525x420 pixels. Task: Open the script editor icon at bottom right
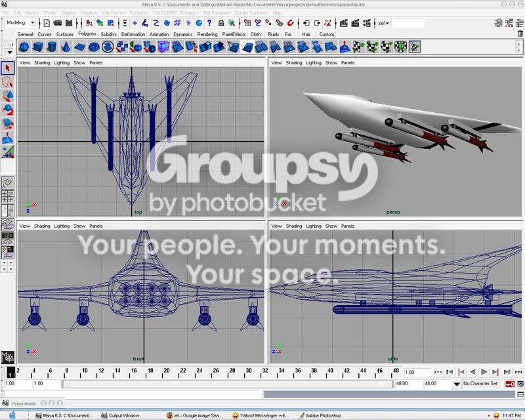coord(520,394)
